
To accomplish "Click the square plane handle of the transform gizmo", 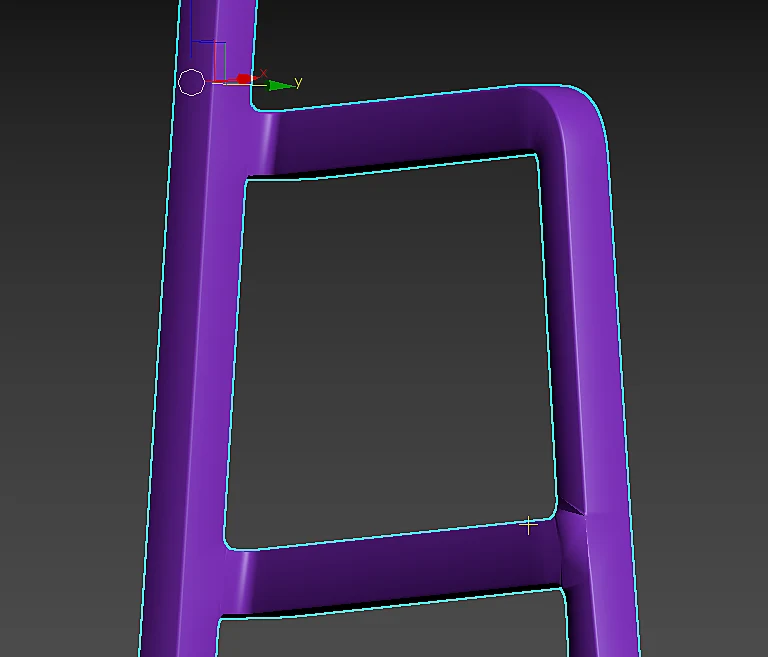I will coord(219,62).
